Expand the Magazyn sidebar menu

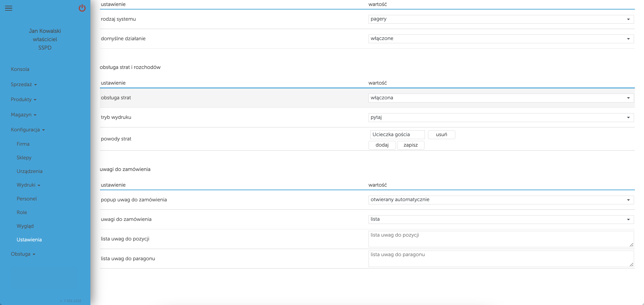[x=23, y=115]
